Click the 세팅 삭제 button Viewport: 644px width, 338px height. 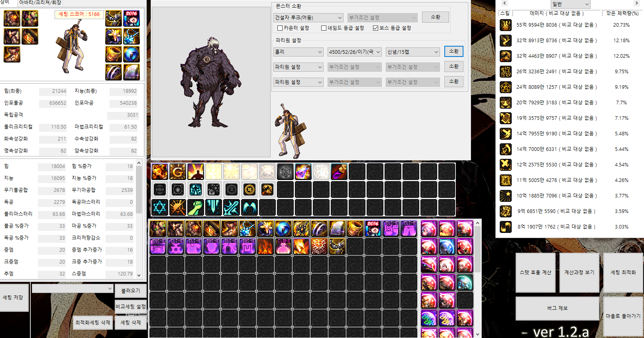[131, 322]
